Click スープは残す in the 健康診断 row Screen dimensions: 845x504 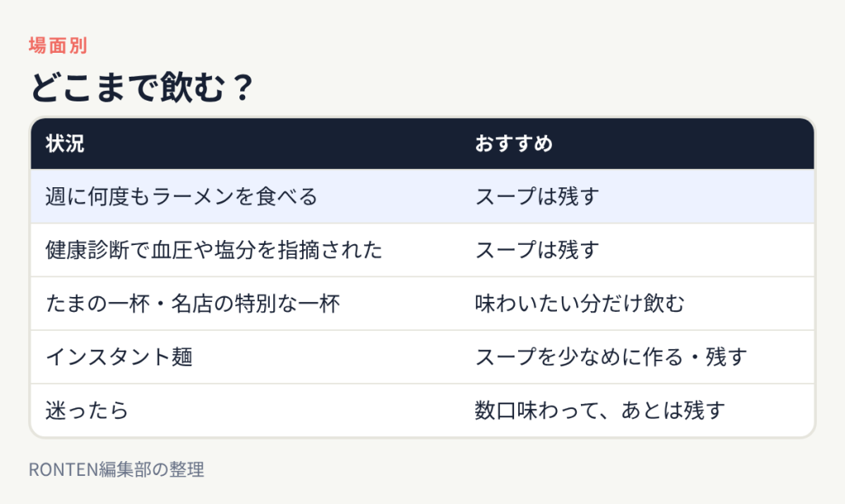536,250
